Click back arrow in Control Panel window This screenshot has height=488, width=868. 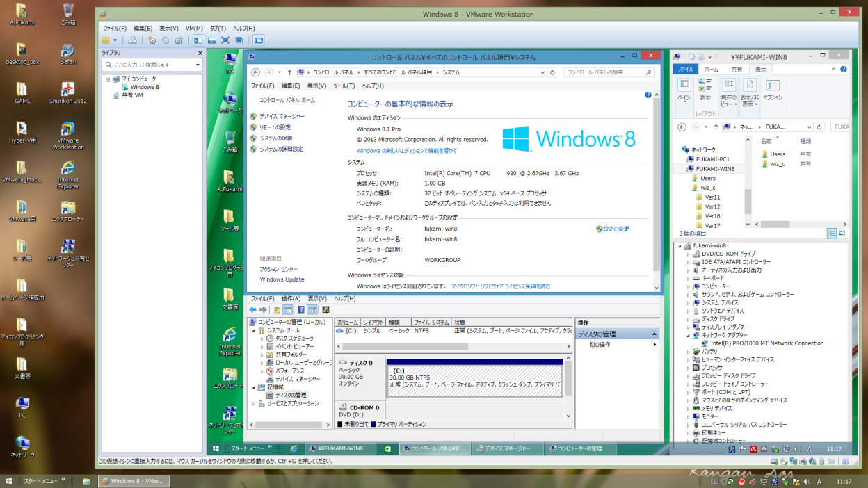tap(256, 72)
